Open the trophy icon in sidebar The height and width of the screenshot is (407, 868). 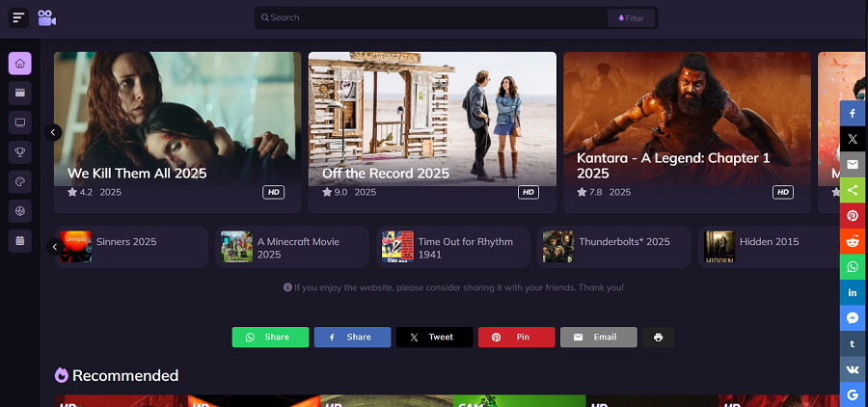20,151
